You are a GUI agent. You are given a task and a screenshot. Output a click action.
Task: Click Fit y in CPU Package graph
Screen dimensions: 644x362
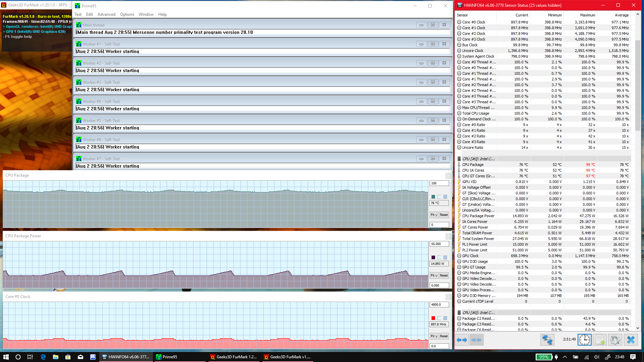[x=434, y=215]
